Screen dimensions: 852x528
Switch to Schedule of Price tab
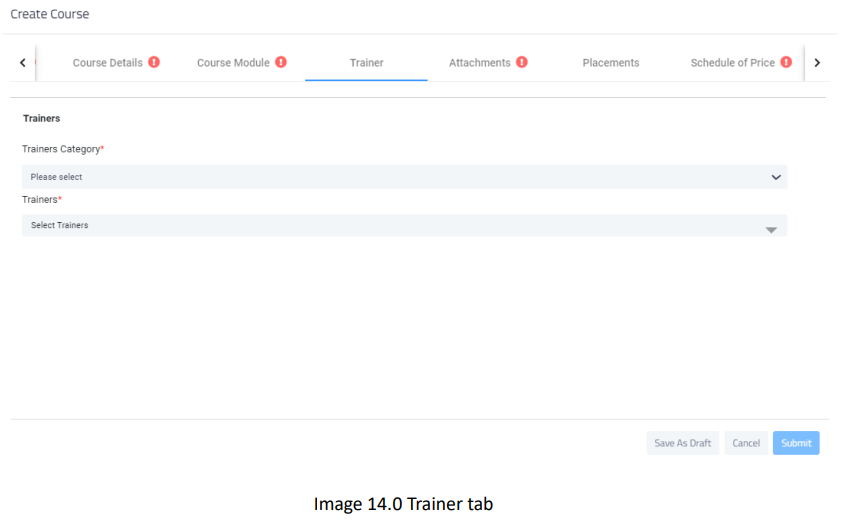pyautogui.click(x=732, y=62)
